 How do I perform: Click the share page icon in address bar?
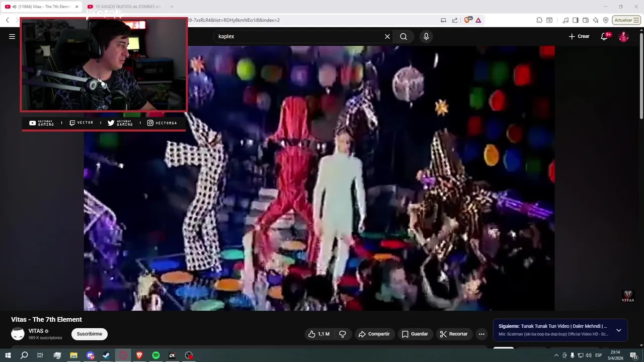tap(455, 20)
